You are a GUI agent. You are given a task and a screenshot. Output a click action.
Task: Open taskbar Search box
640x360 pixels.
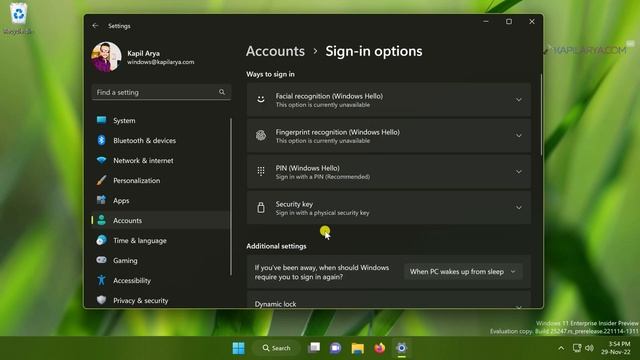(277, 348)
